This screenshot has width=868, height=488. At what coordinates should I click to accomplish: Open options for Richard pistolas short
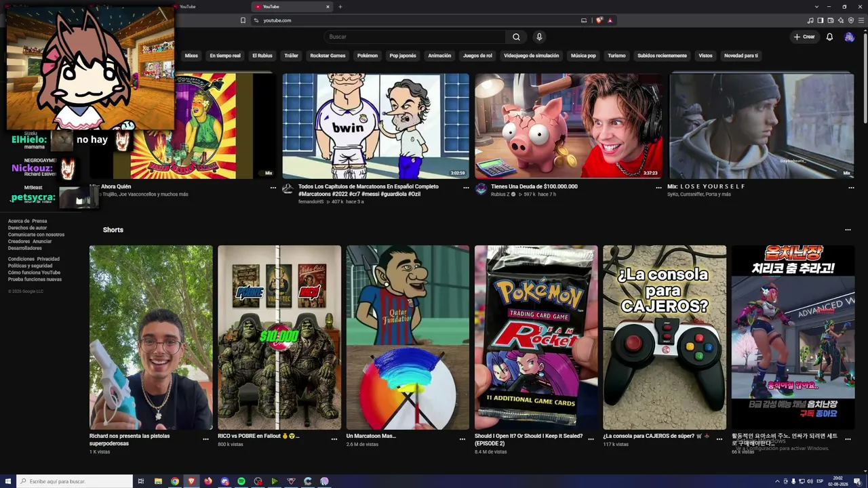pos(205,439)
